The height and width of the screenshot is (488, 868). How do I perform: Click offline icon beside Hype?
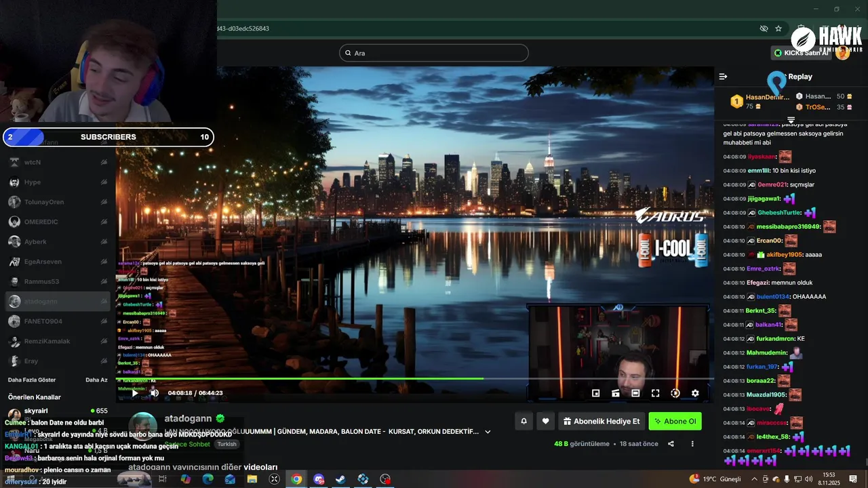[104, 182]
